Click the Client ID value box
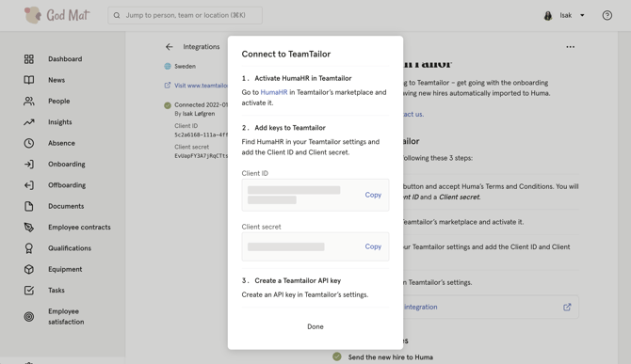Image resolution: width=631 pixels, height=364 pixels. [315, 195]
